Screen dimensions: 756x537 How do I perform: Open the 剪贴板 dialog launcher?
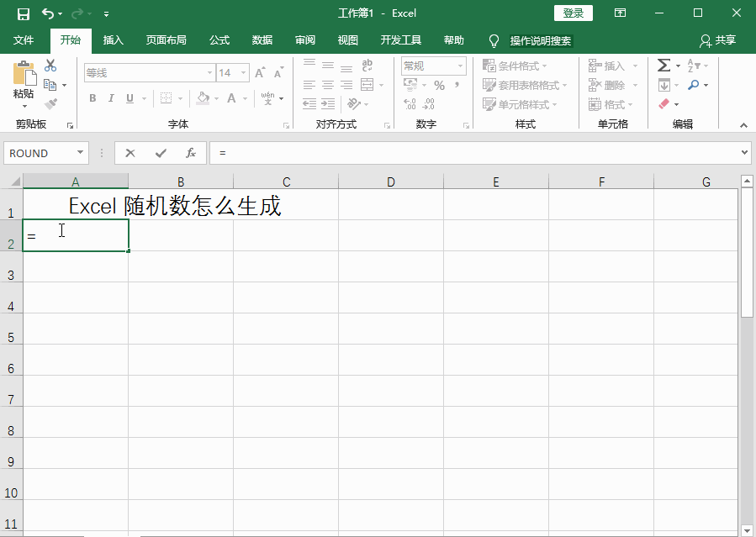(x=71, y=125)
